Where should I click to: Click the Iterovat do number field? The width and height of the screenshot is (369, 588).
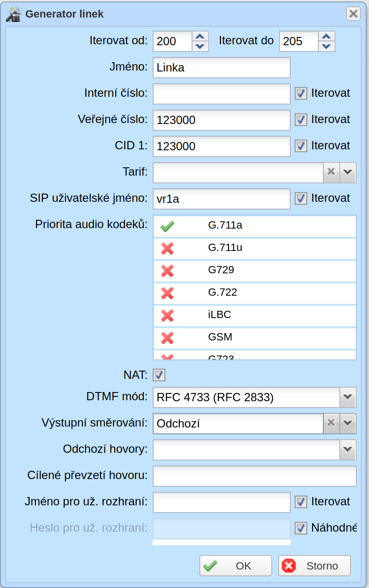click(x=299, y=41)
